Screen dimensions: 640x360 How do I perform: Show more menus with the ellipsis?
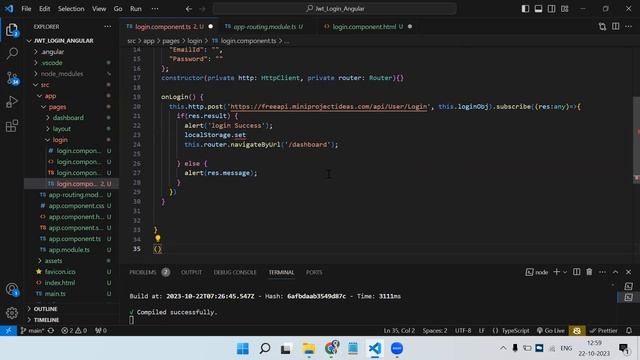click(x=155, y=9)
